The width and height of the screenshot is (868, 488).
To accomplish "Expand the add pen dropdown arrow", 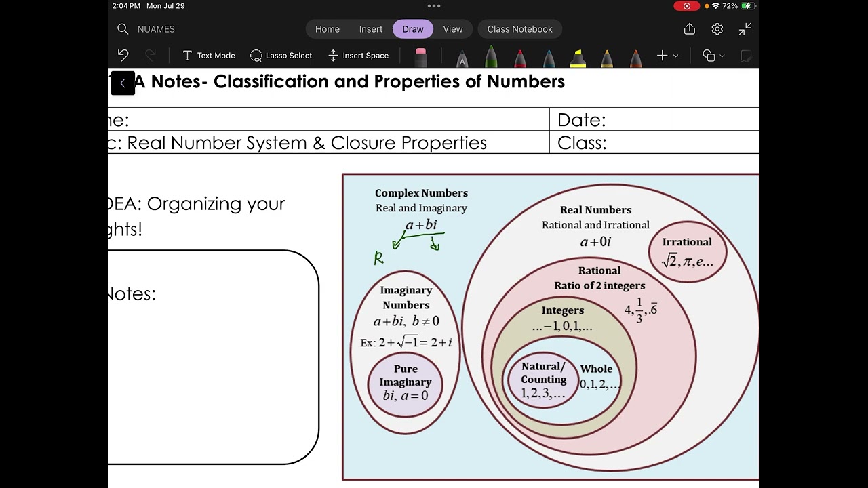I will click(x=676, y=56).
